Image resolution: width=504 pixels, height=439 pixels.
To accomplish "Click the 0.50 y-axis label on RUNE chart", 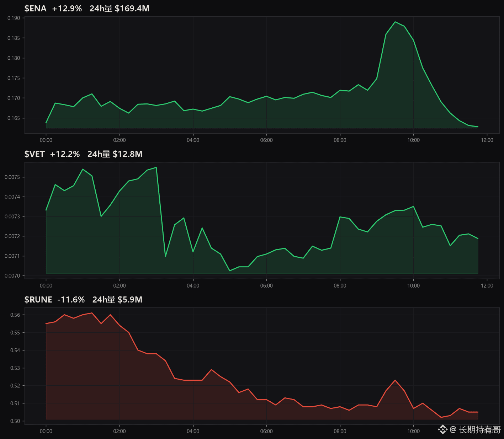I will pos(15,421).
